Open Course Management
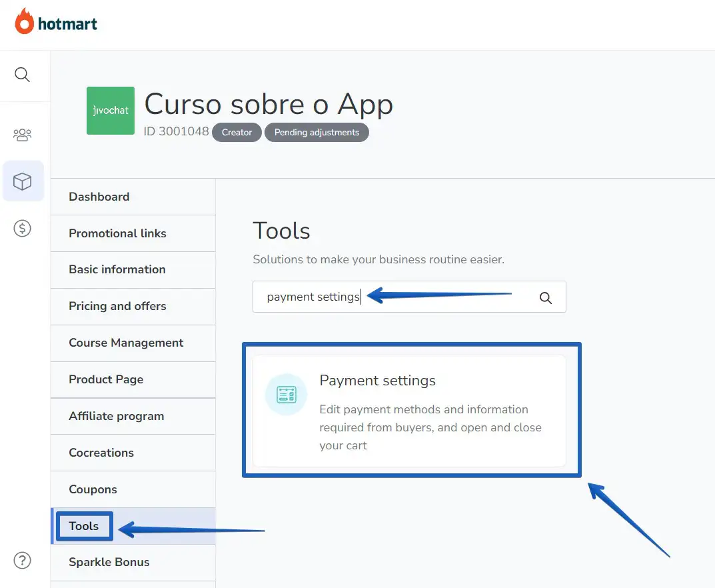The width and height of the screenshot is (715, 588). 133,343
